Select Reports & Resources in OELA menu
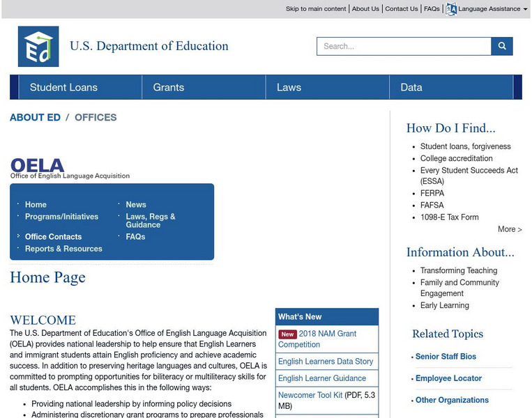 point(63,249)
